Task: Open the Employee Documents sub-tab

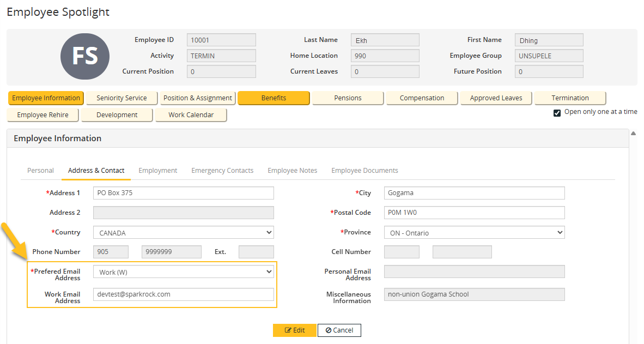Action: (364, 170)
